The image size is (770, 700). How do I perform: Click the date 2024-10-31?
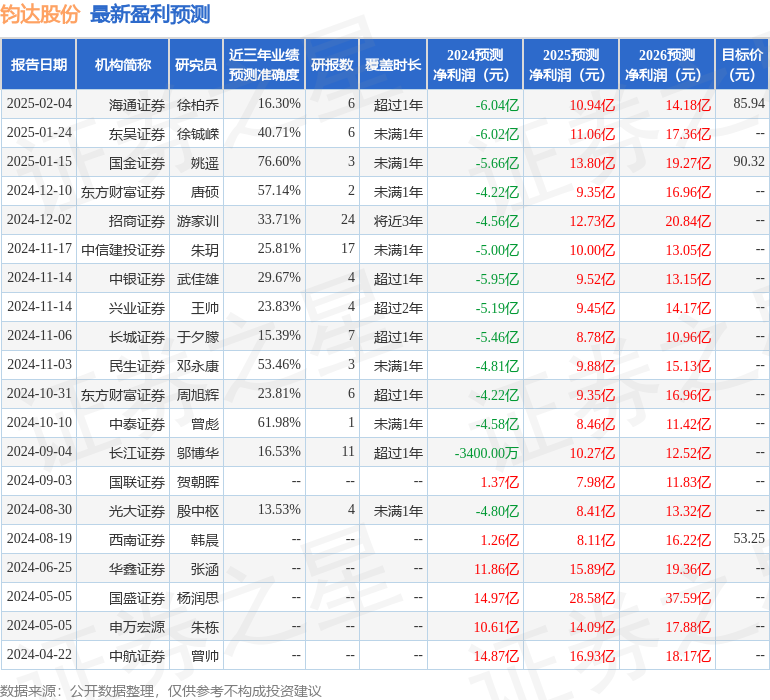coord(39,394)
